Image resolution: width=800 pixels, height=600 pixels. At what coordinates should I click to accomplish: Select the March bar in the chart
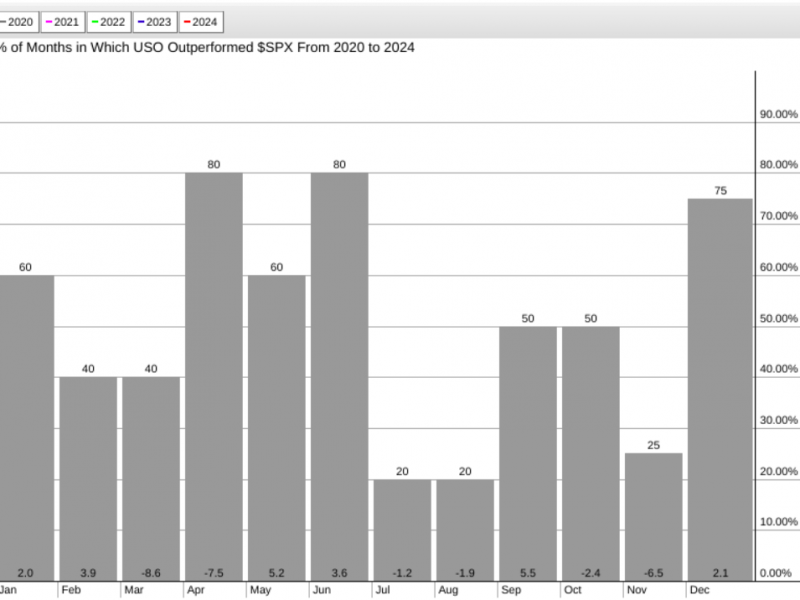click(x=151, y=479)
